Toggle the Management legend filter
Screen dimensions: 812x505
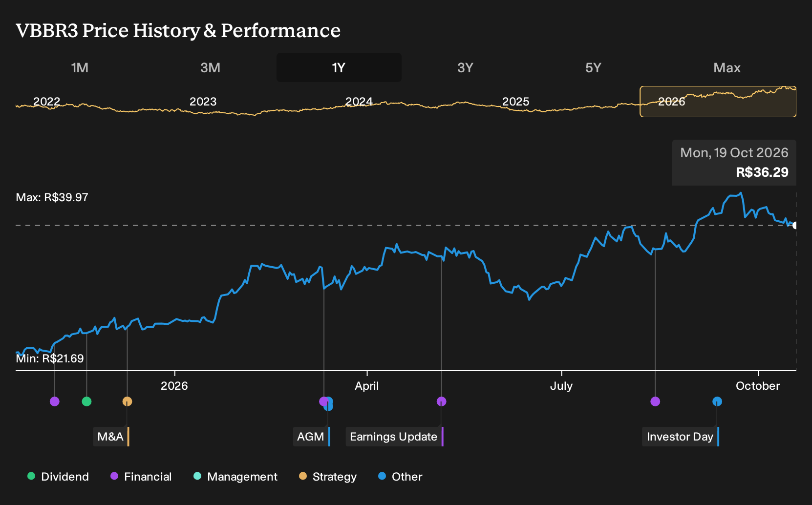tap(235, 477)
